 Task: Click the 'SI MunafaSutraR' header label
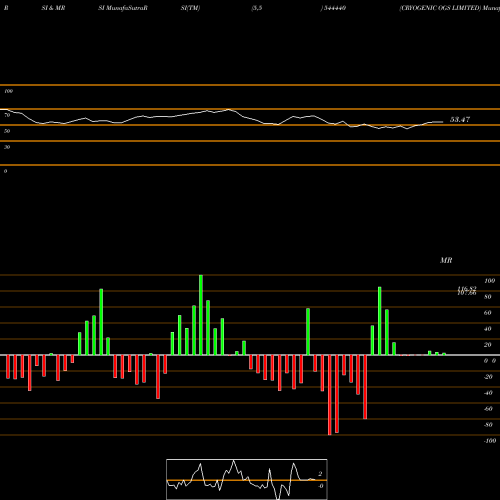pyautogui.click(x=123, y=8)
